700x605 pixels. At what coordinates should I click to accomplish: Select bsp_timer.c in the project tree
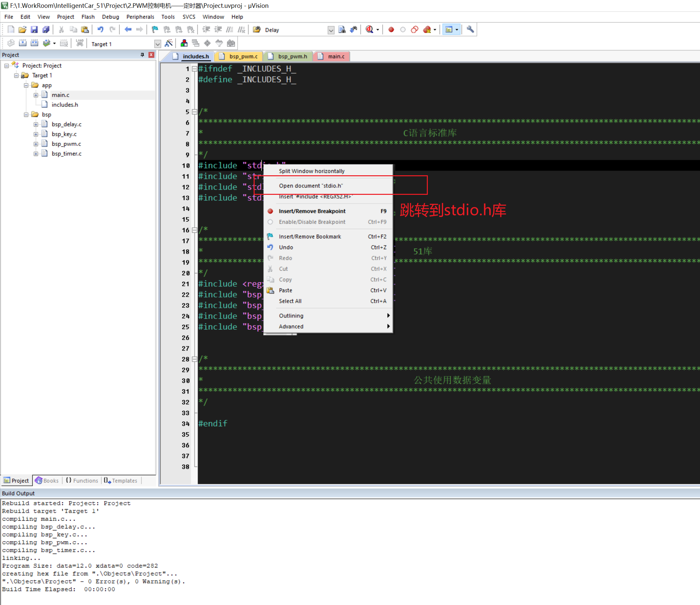click(66, 154)
